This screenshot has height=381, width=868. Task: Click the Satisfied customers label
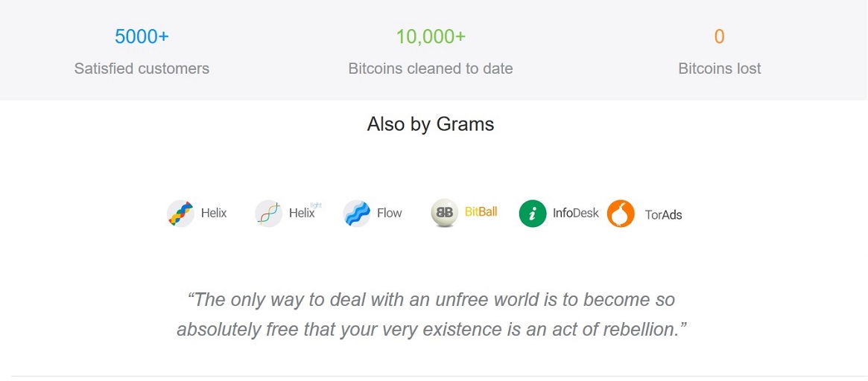142,68
